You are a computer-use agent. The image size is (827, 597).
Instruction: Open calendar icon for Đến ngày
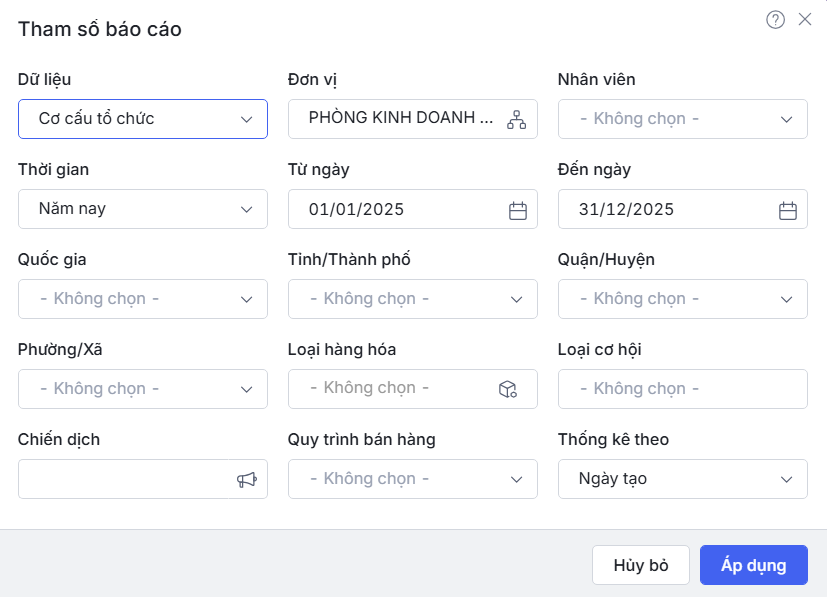click(788, 210)
